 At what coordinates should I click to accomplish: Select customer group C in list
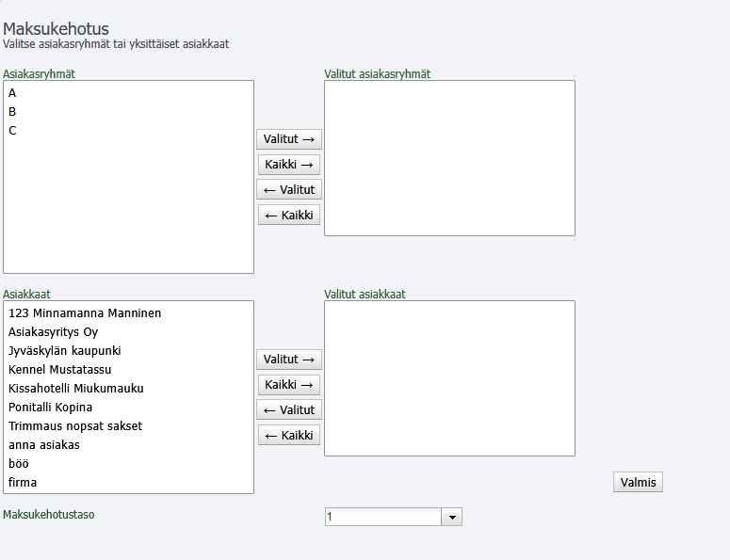pos(128,131)
